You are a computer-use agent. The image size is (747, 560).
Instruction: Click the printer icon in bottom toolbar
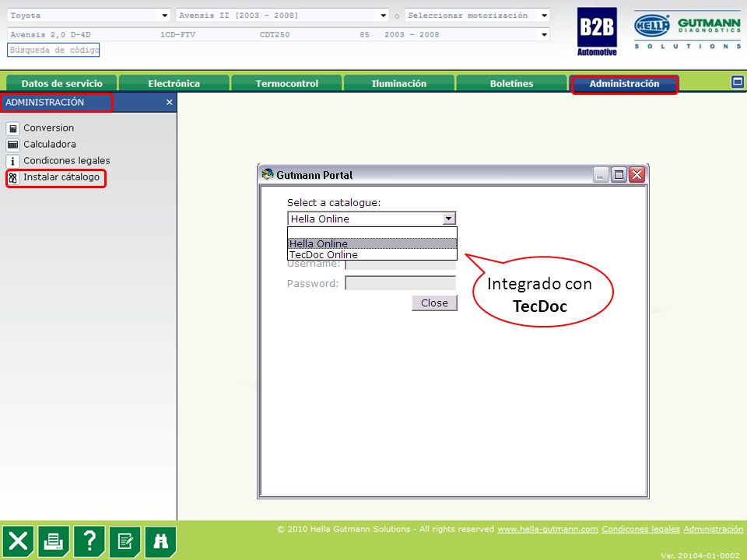[54, 541]
